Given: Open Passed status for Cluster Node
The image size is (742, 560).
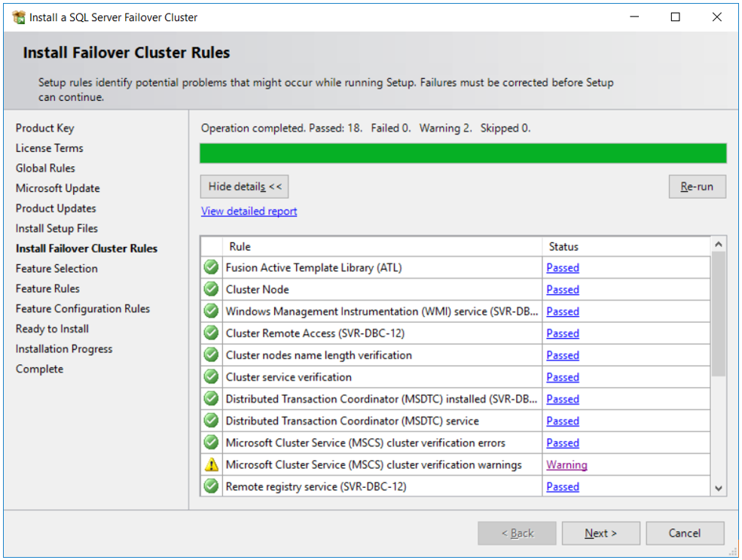Looking at the screenshot, I should [563, 290].
